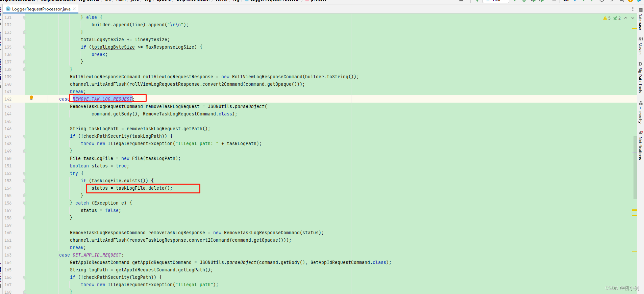Screen dimensions: 644x294
Task: Click removeTaskLogRequest.getPath() on line 146
Action: click(167, 129)
